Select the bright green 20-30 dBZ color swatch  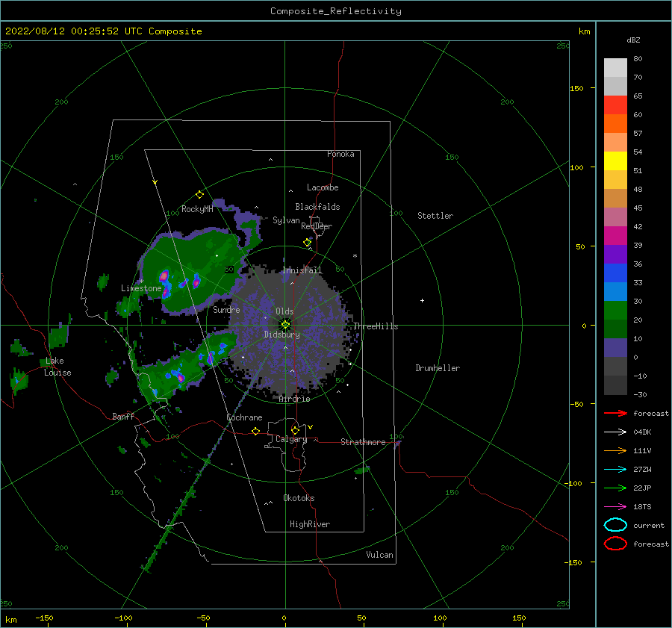[x=615, y=311]
